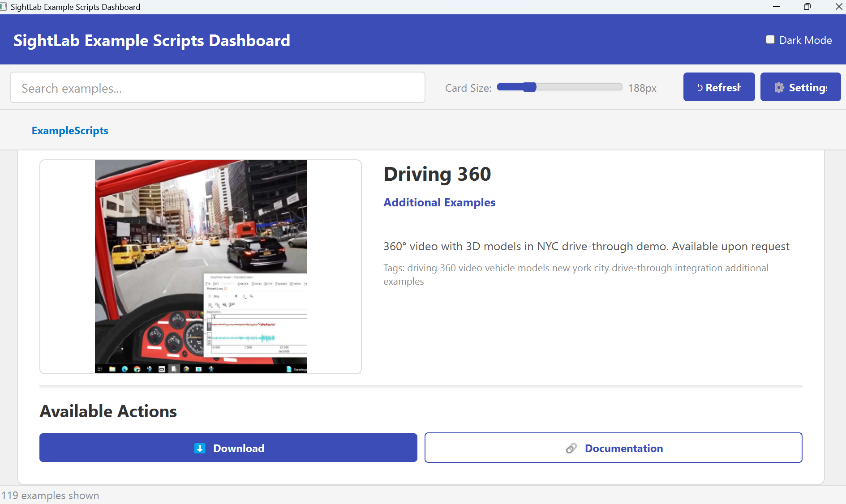Click the dashboard title in the blue header

click(152, 41)
